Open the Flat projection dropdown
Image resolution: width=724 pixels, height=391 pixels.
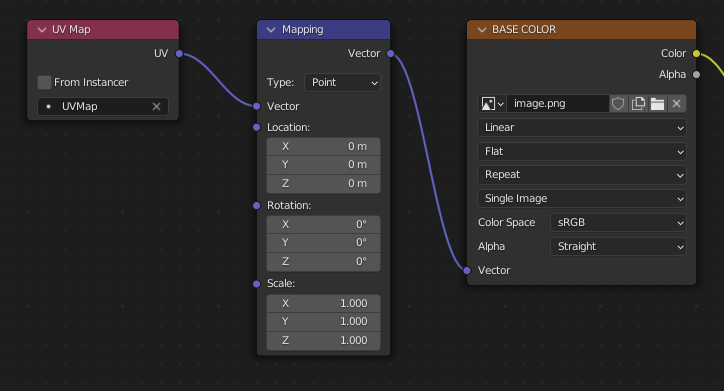pos(582,151)
